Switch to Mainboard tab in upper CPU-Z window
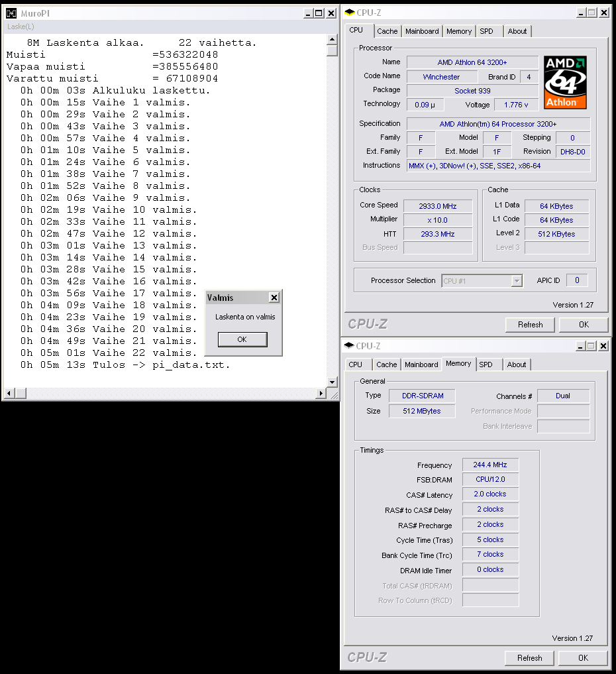 pos(423,31)
